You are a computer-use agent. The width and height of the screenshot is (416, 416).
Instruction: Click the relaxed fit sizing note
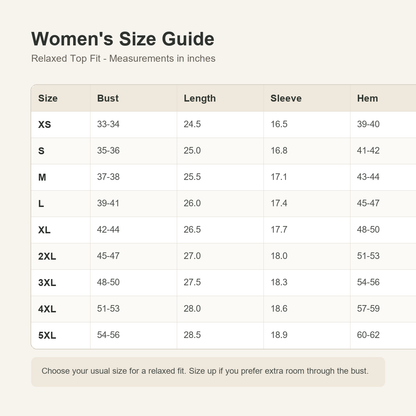click(205, 371)
